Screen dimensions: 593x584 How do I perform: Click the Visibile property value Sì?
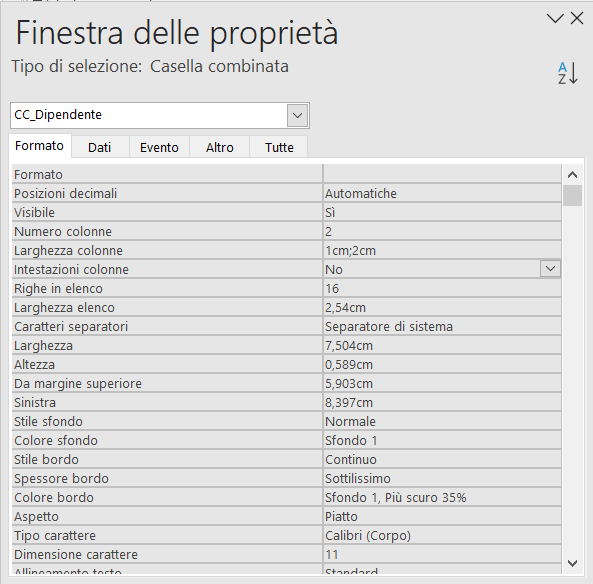pyautogui.click(x=442, y=212)
